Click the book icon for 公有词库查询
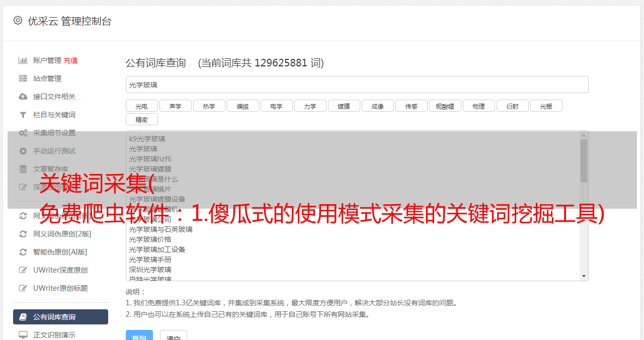 (23, 317)
